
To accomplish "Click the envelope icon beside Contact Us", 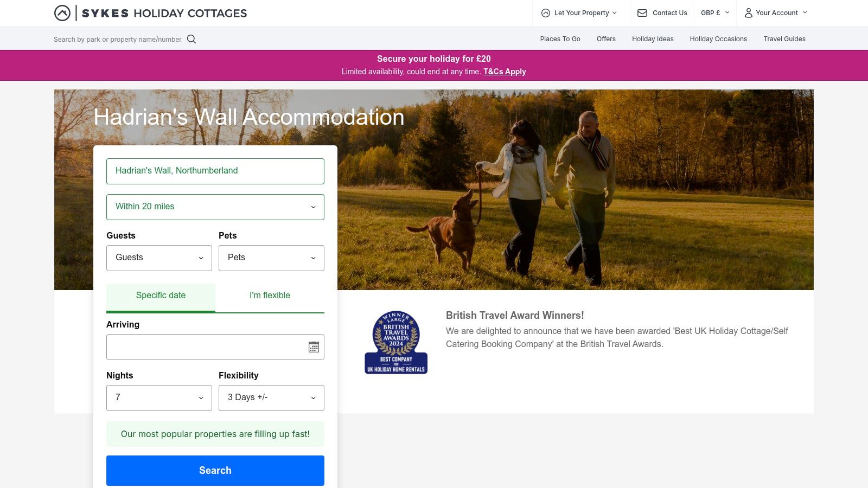I will (642, 13).
